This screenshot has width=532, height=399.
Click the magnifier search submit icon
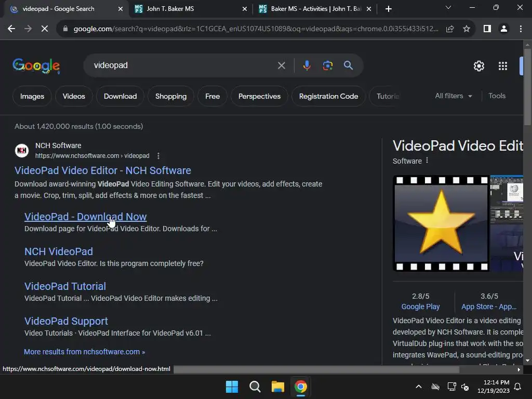point(348,65)
